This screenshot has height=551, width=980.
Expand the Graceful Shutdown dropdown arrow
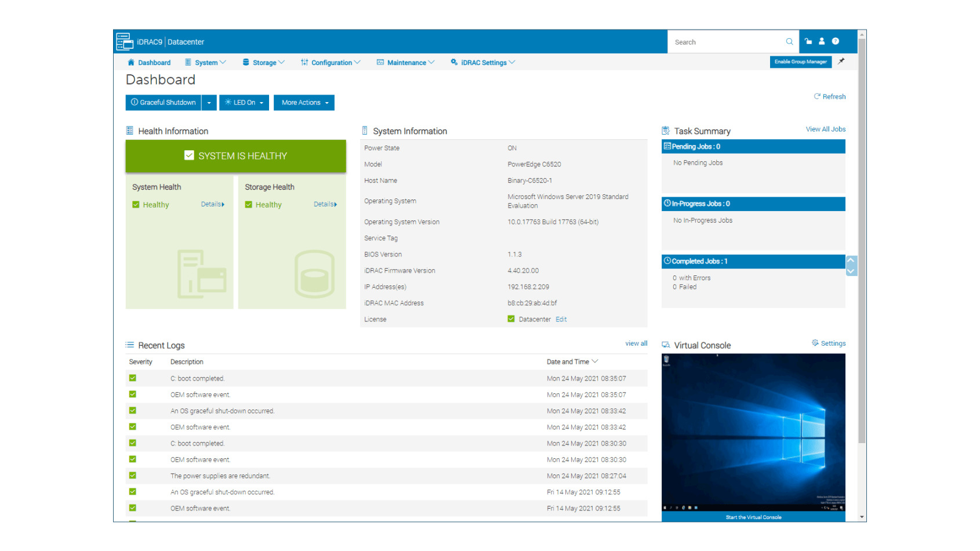click(x=209, y=103)
